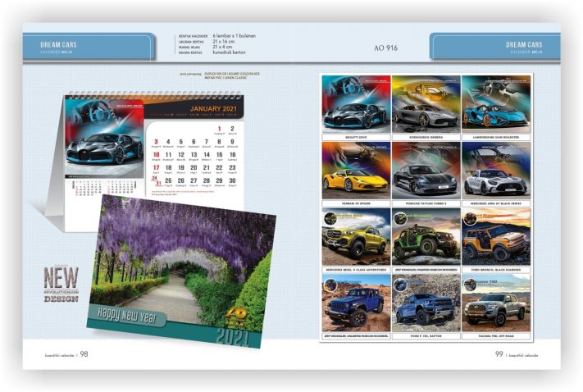The height and width of the screenshot is (392, 583).
Task: Click the red date 17 in the January grid
Action: [156, 168]
